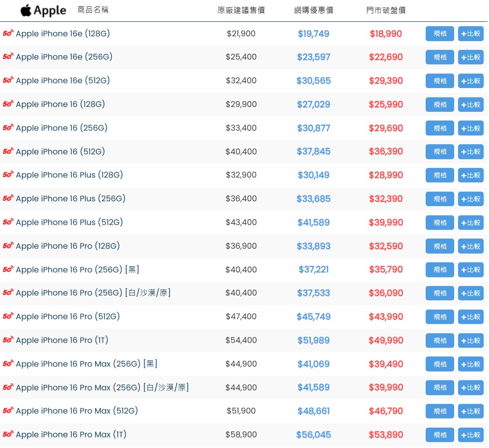Image resolution: width=489 pixels, height=448 pixels.
Task: Add iPhone 16 Pro (128G) to 比較
Action: point(470,246)
